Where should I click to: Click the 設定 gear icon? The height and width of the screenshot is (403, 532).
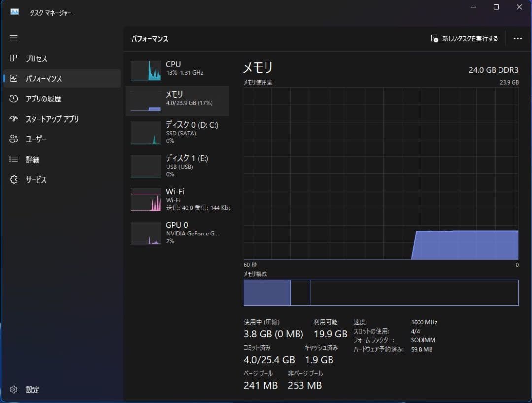pos(14,390)
